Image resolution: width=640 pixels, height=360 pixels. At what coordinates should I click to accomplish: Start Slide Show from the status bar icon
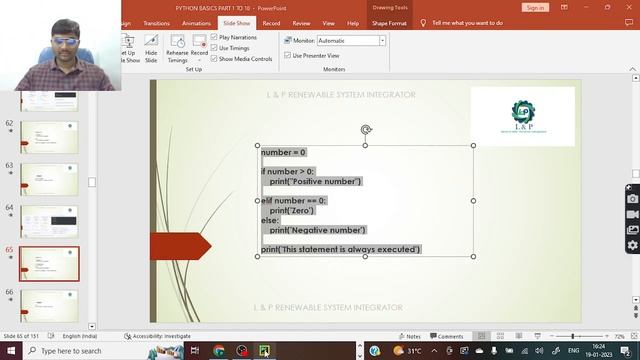tap(538, 336)
